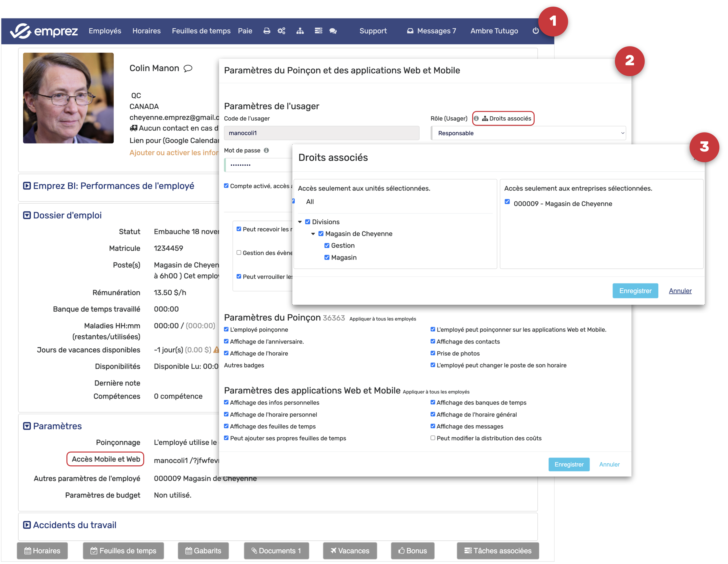The image size is (728, 564).
Task: Open the Responsable role dropdown
Action: pyautogui.click(x=528, y=133)
